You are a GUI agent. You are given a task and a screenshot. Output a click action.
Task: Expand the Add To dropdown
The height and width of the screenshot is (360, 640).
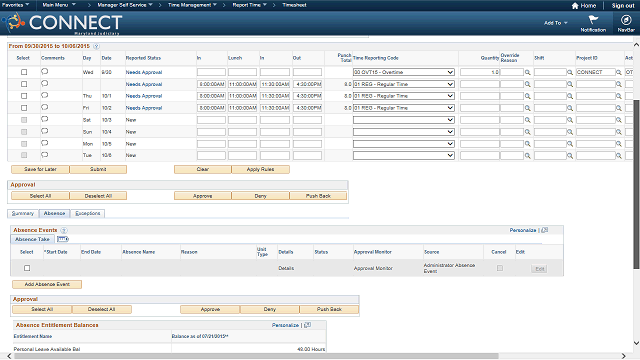tap(556, 23)
